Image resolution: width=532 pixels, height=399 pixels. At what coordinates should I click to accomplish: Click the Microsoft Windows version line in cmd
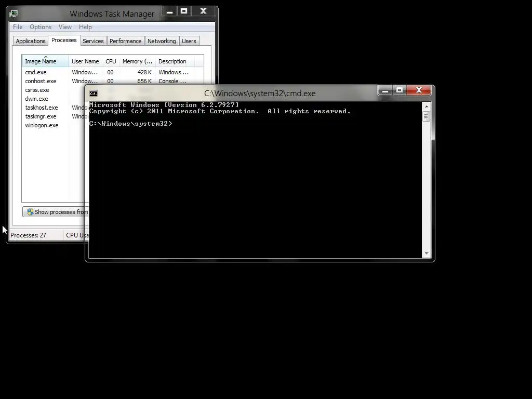[x=164, y=105]
